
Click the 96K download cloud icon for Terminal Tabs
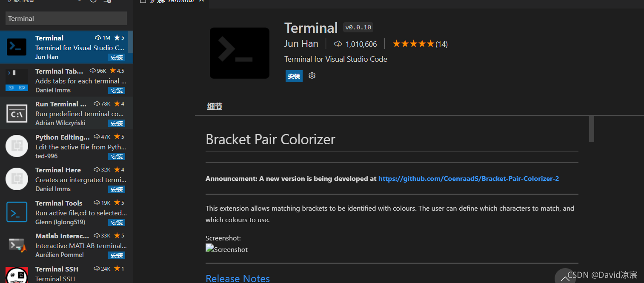tap(92, 71)
